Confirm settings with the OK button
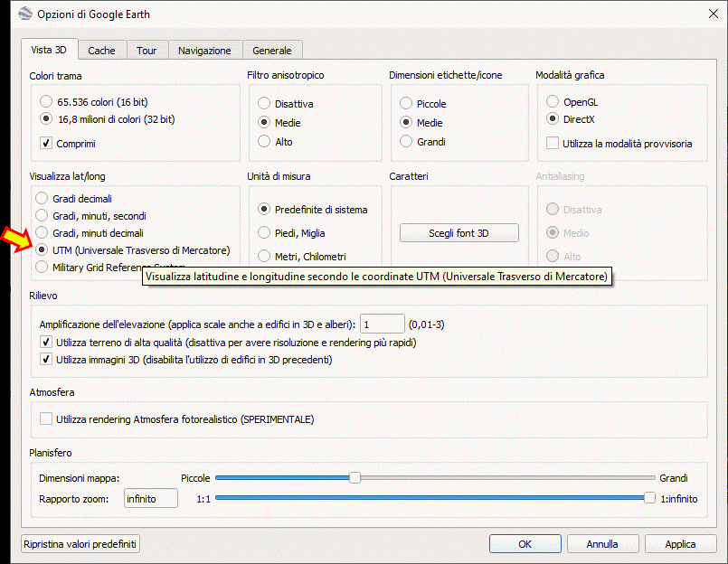Image resolution: width=728 pixels, height=564 pixels. [x=525, y=544]
